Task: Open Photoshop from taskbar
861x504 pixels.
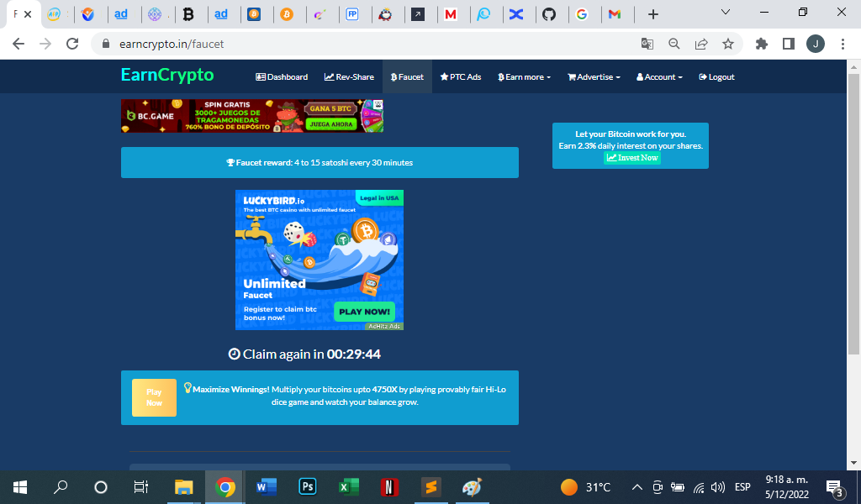Action: click(308, 487)
